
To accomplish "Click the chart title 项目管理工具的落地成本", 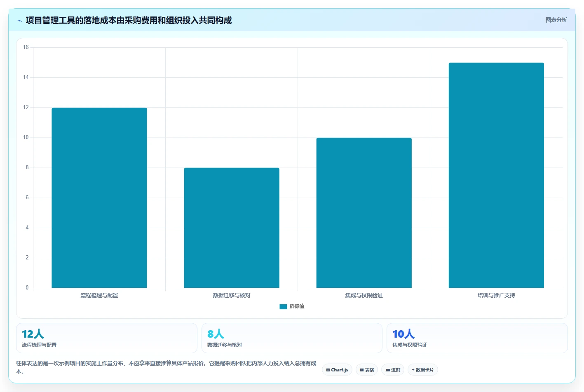I will (129, 20).
